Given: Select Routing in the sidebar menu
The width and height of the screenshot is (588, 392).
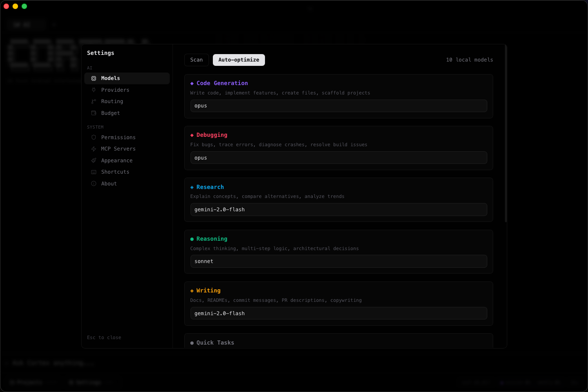Looking at the screenshot, I should point(112,101).
